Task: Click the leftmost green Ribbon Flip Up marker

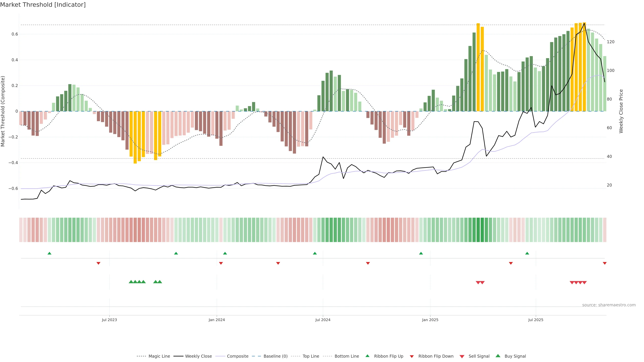Action: [x=49, y=253]
